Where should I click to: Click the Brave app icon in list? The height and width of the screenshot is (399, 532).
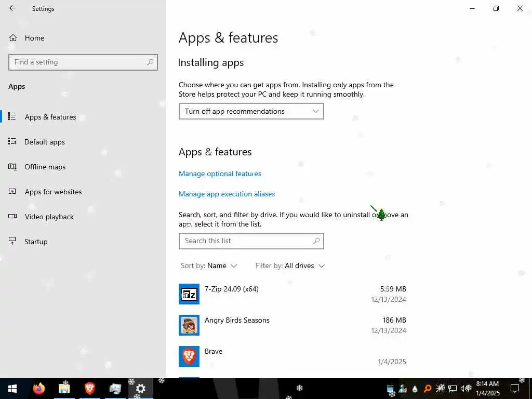[x=189, y=356]
